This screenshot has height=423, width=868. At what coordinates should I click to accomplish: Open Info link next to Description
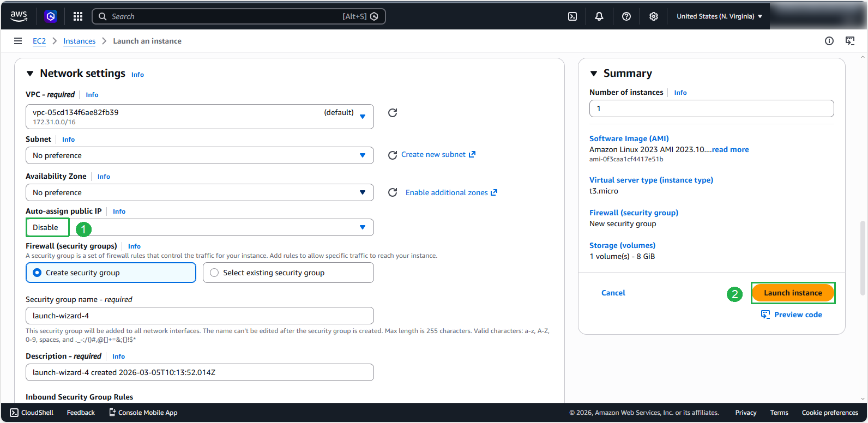tap(118, 356)
